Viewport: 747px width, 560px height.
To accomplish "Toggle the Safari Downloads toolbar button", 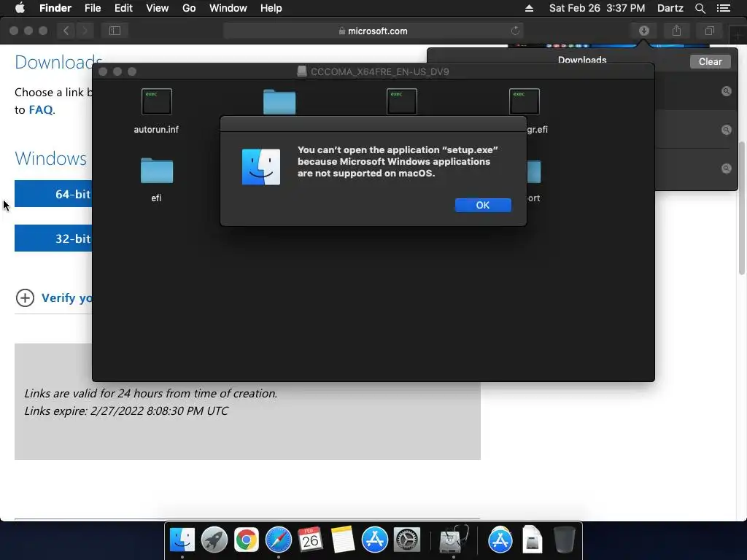I will (x=643, y=31).
